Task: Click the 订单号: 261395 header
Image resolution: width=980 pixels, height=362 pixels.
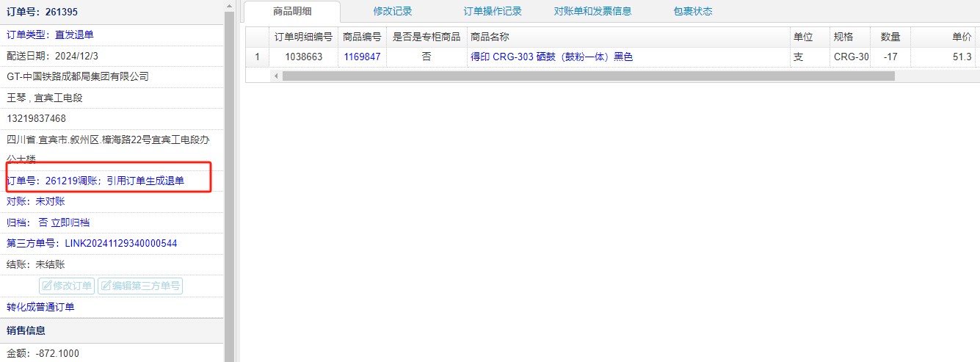Action: click(42, 12)
